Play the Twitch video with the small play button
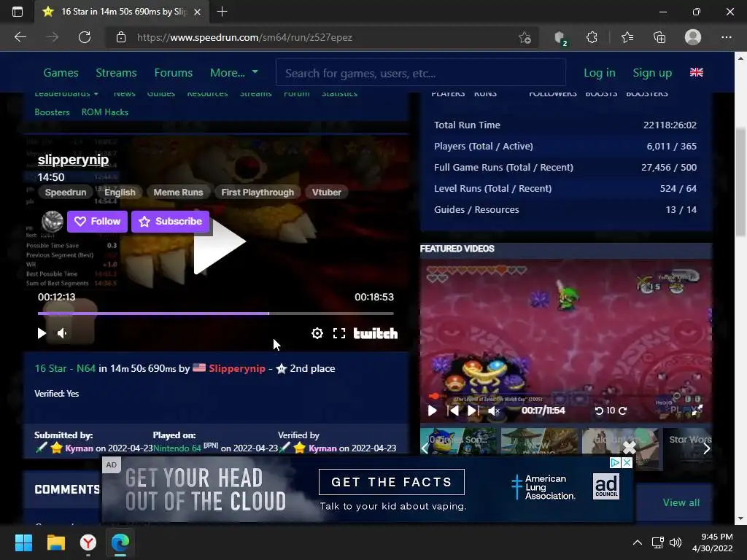 click(x=42, y=333)
